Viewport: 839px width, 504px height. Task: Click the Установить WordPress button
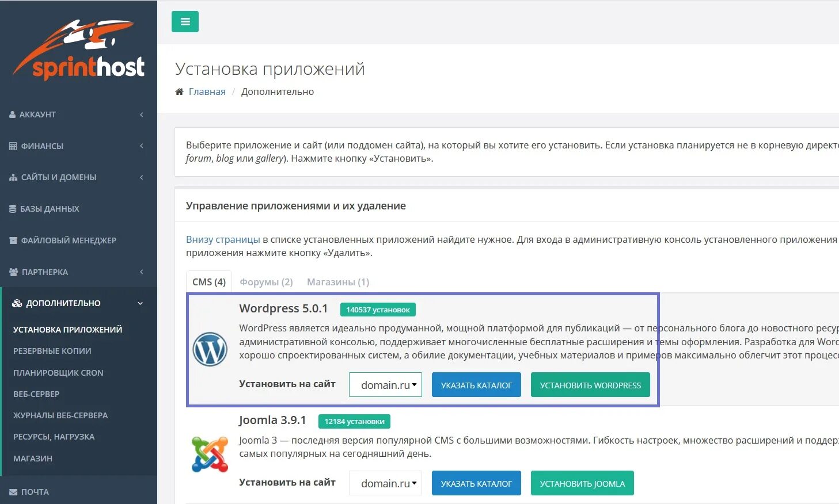pyautogui.click(x=590, y=385)
